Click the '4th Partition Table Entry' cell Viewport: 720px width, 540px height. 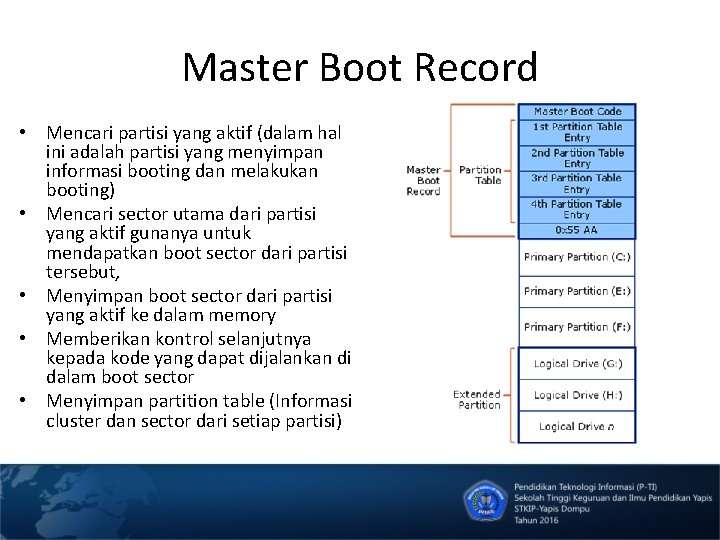[x=577, y=209]
